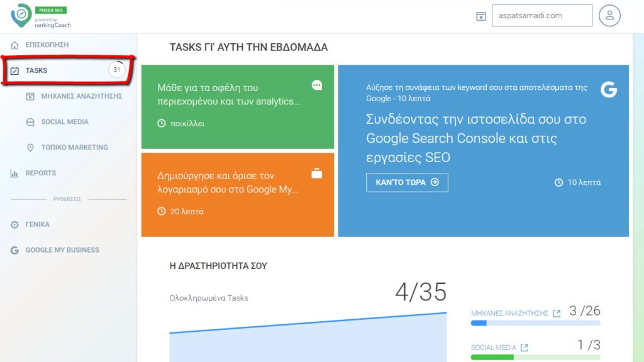
Task: Click the 1 /3 social media count
Action: coord(589,345)
